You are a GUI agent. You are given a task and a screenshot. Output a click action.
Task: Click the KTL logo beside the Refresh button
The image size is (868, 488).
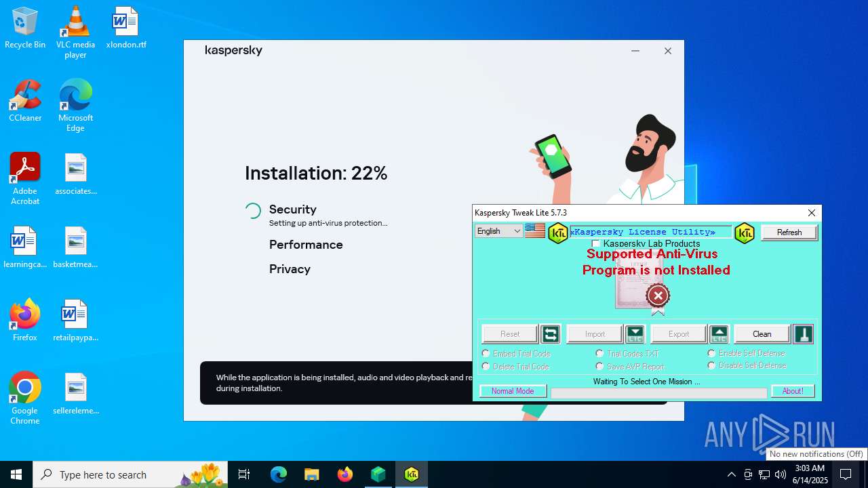[x=744, y=233]
